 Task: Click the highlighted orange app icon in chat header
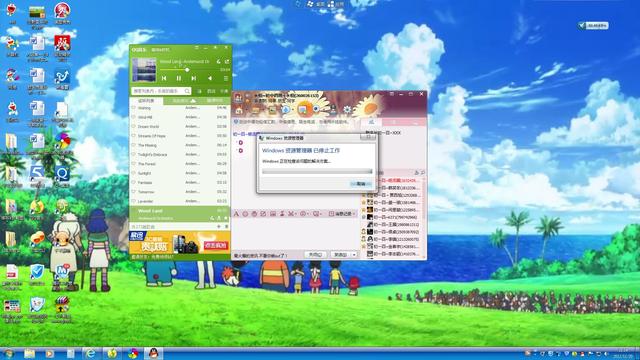(304, 109)
